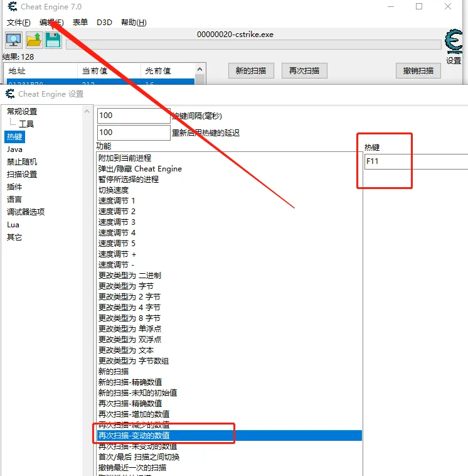Select 新的扫描-精确数值 function
This screenshot has width=468, height=476.
[230, 382]
